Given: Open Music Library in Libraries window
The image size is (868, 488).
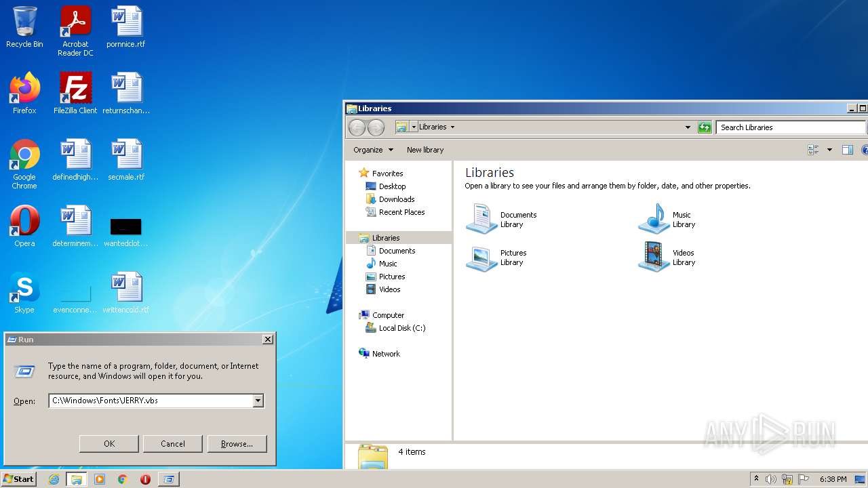Looking at the screenshot, I should [667, 220].
